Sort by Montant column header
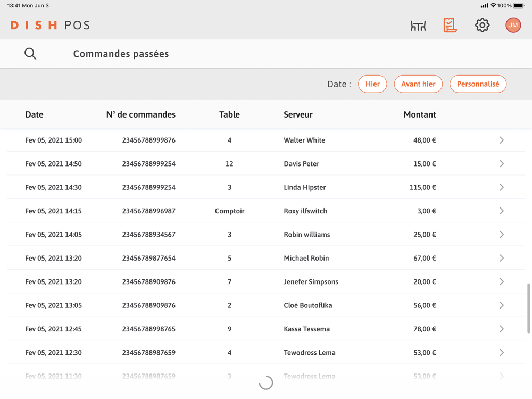 pyautogui.click(x=419, y=114)
